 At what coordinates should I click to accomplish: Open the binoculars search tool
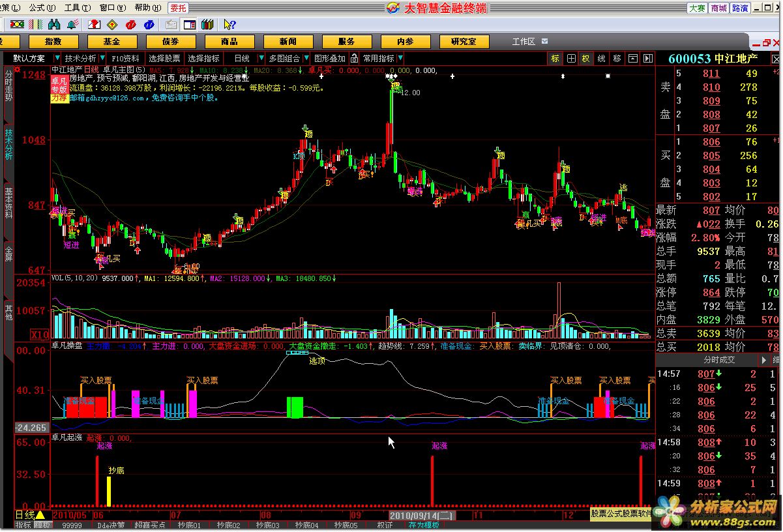[54, 25]
